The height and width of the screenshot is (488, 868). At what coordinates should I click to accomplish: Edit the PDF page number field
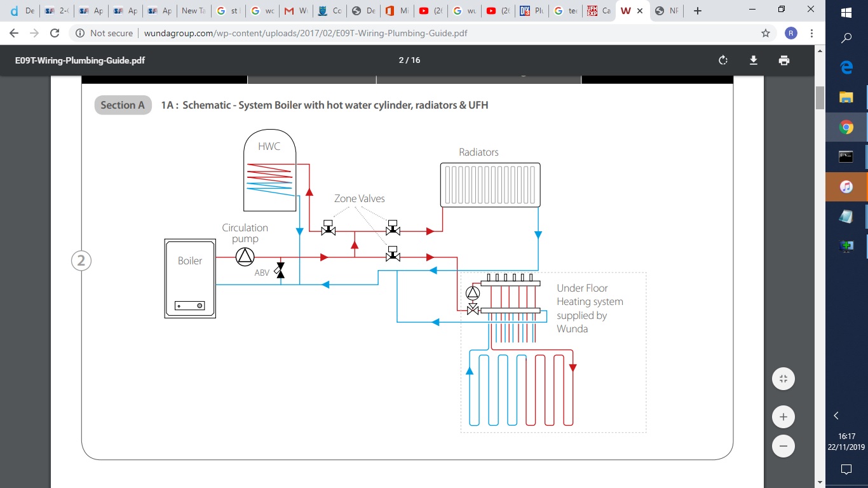(402, 60)
